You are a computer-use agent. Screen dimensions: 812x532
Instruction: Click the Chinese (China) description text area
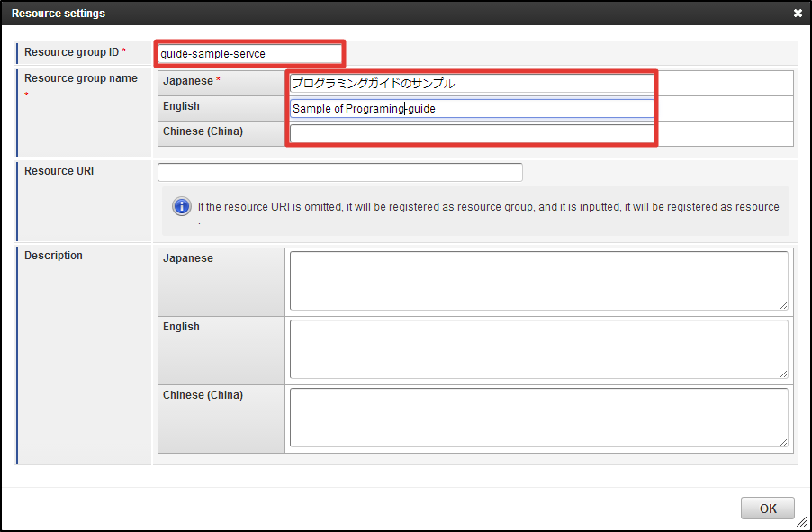click(539, 418)
